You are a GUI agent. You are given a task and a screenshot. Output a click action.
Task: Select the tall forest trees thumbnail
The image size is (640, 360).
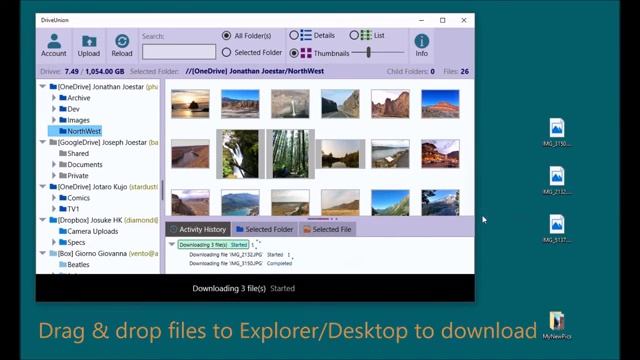[290, 154]
